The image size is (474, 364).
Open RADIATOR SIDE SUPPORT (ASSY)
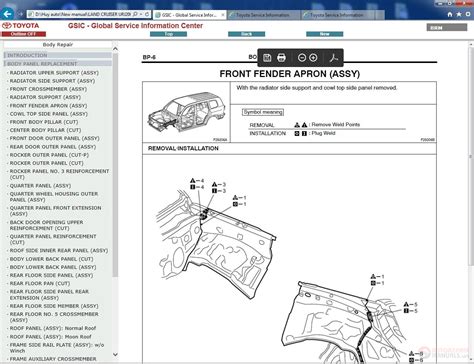[52, 81]
